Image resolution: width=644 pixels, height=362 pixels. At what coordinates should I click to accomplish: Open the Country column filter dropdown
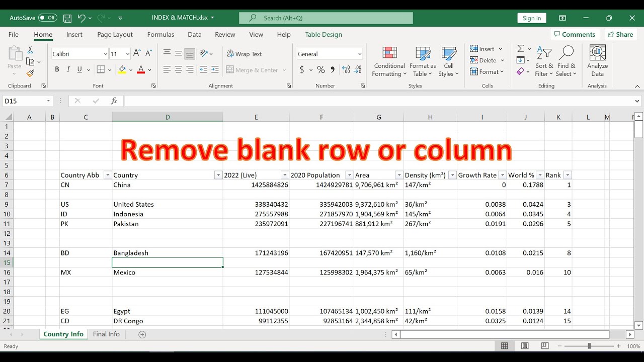[x=218, y=175]
